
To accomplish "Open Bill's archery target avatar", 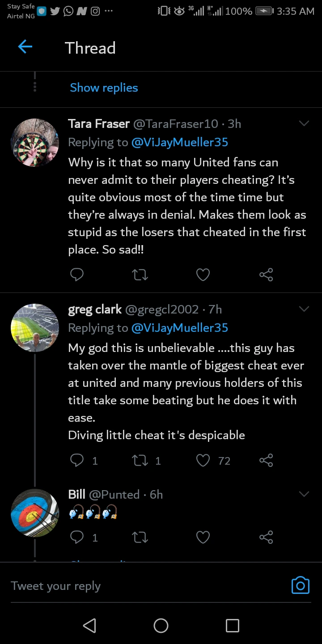I will click(x=35, y=513).
